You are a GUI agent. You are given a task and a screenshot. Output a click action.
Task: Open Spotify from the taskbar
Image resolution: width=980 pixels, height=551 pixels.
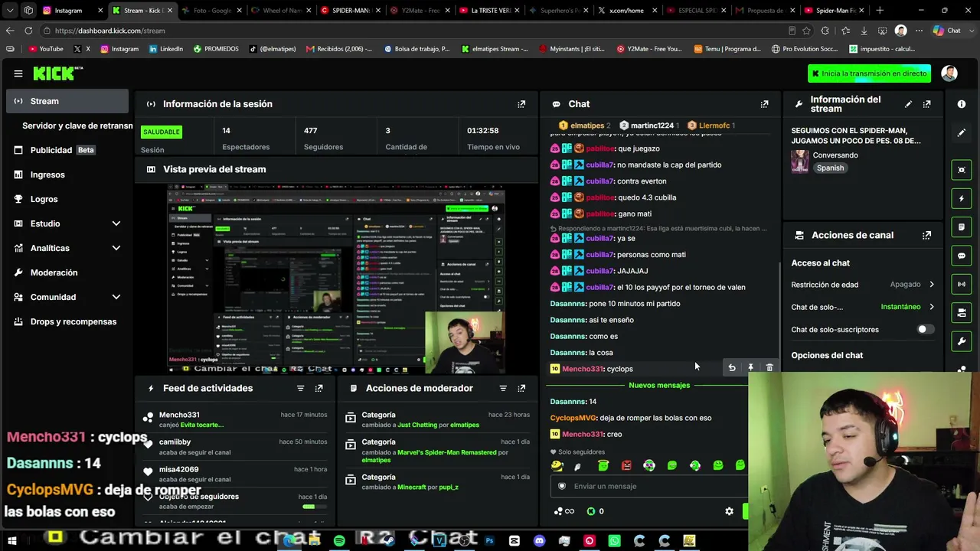[x=339, y=541]
